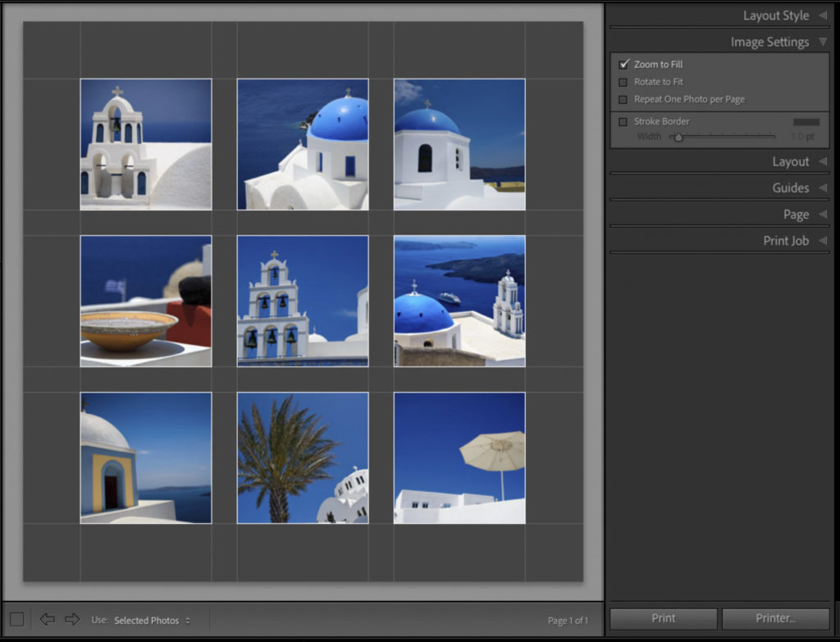Show the Print Job panel
840x642 pixels.
click(x=786, y=240)
